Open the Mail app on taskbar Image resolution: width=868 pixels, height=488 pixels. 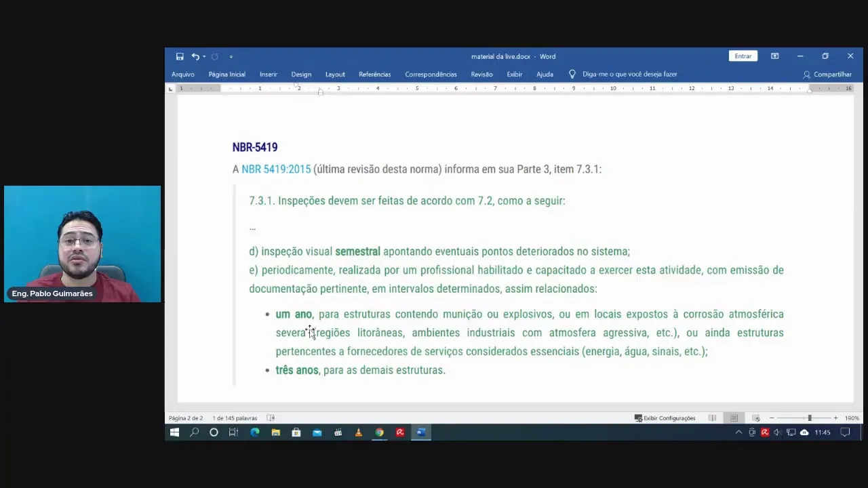point(317,432)
